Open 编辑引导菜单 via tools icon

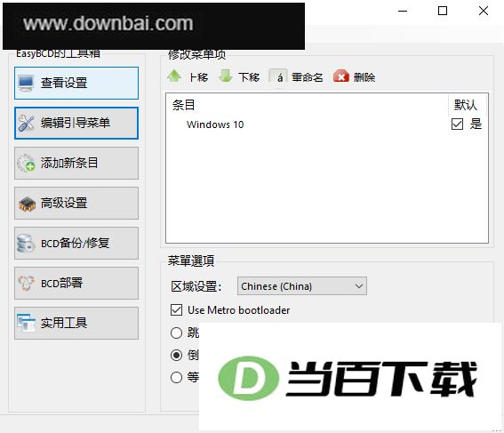26,123
